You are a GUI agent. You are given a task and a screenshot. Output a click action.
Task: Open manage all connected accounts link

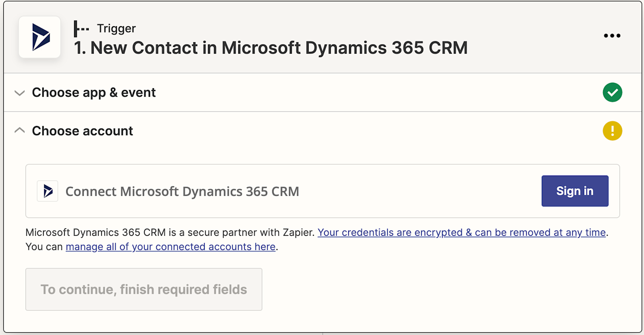[x=170, y=247]
